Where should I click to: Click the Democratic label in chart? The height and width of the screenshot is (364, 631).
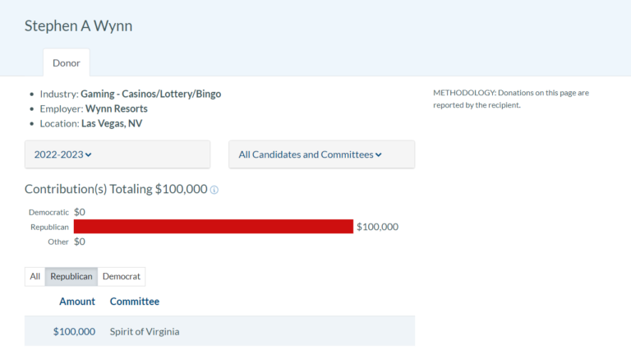coord(48,212)
